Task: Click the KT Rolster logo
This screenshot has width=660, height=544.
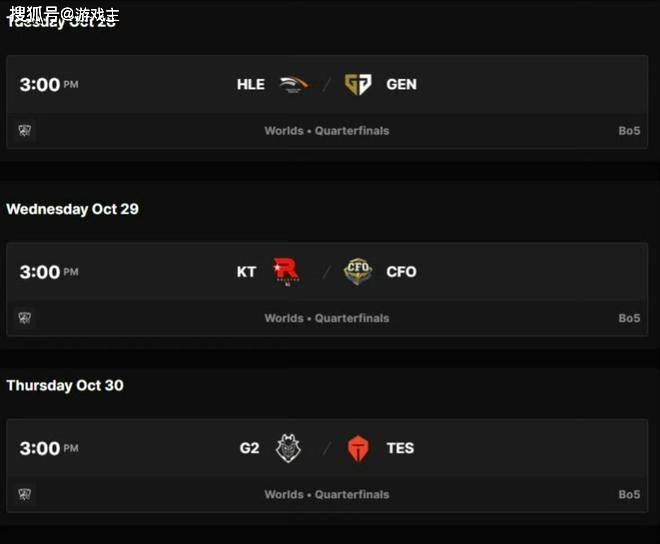Action: [286, 271]
